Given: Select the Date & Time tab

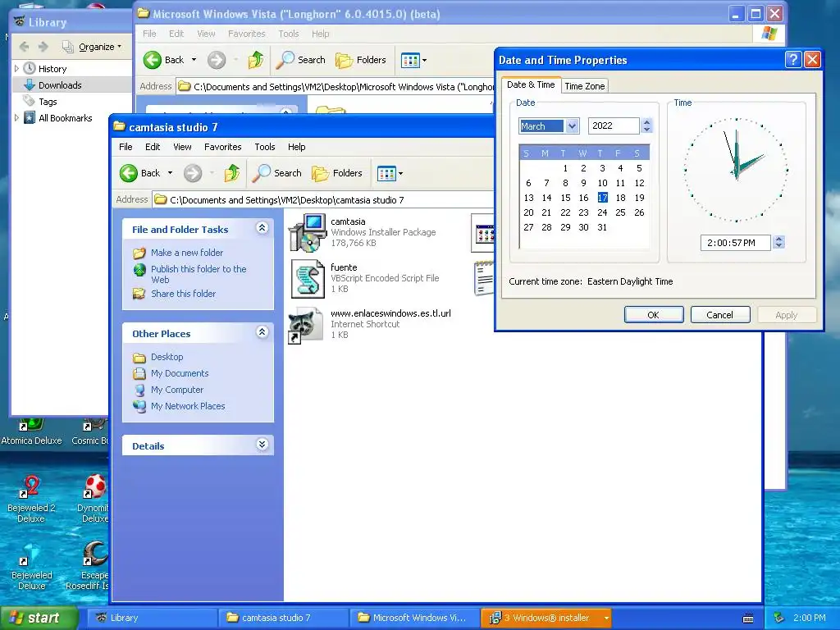Looking at the screenshot, I should pos(531,84).
